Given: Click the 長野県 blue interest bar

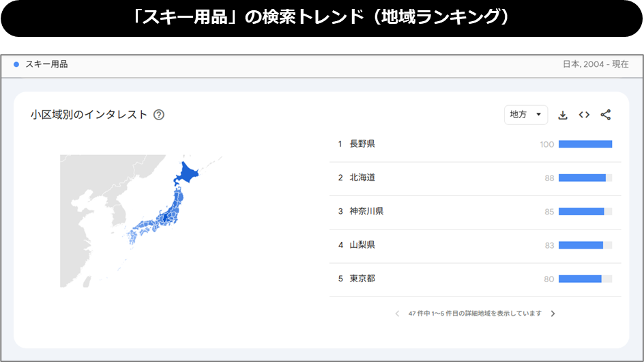Looking at the screenshot, I should (585, 144).
